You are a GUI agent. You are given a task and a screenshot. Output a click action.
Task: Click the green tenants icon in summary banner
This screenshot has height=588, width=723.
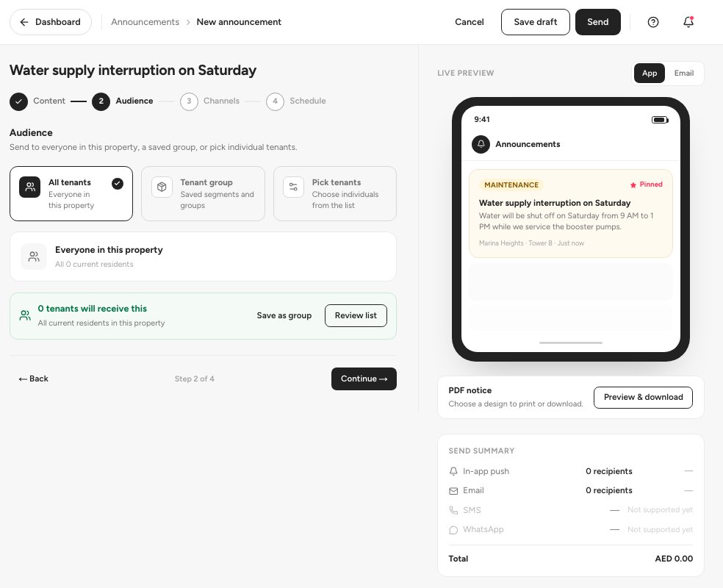25,315
